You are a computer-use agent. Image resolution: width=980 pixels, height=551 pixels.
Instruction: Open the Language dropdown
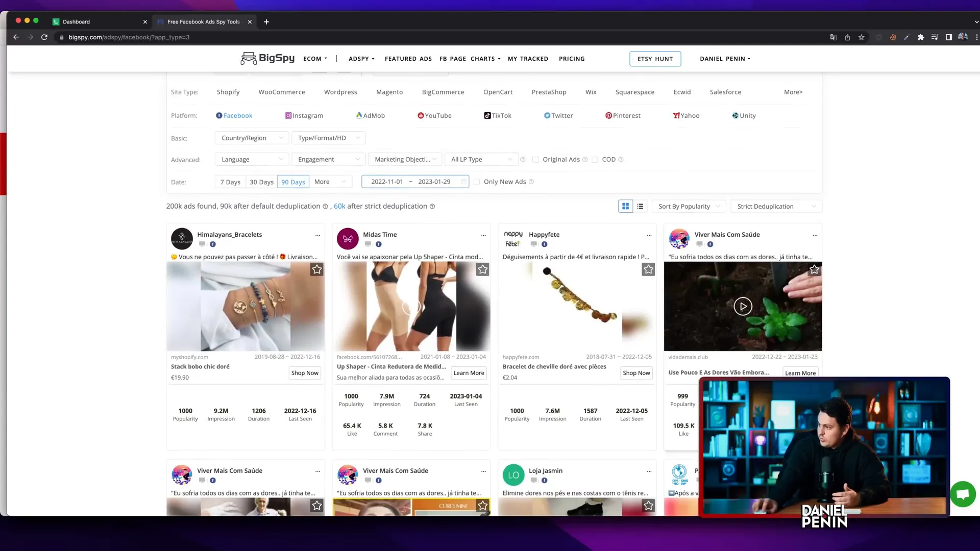252,159
